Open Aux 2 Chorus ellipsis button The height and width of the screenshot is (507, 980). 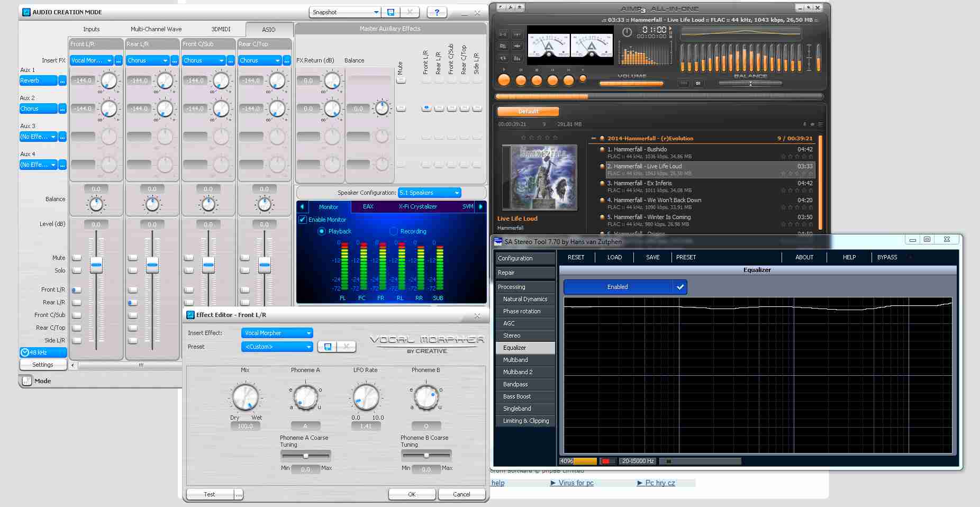pos(62,108)
